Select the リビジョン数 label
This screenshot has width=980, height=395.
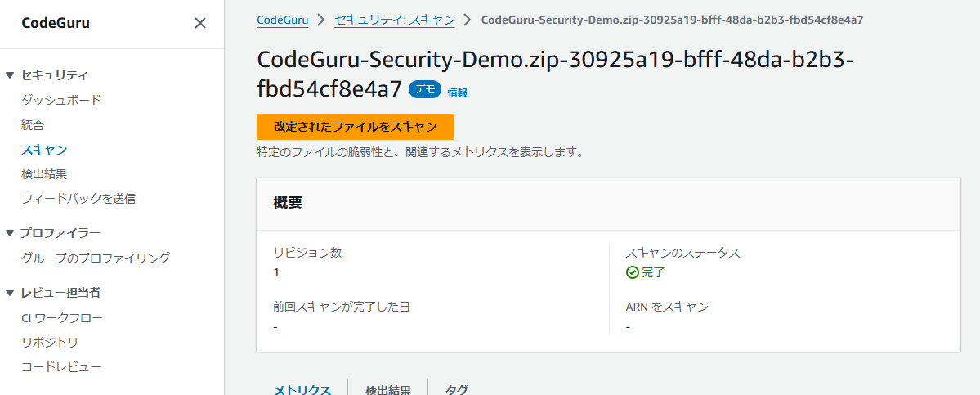tap(307, 253)
